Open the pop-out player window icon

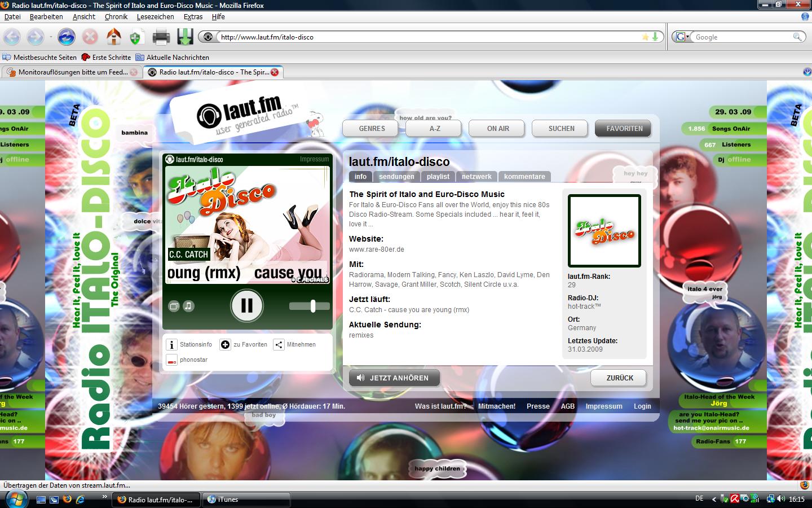click(x=174, y=306)
